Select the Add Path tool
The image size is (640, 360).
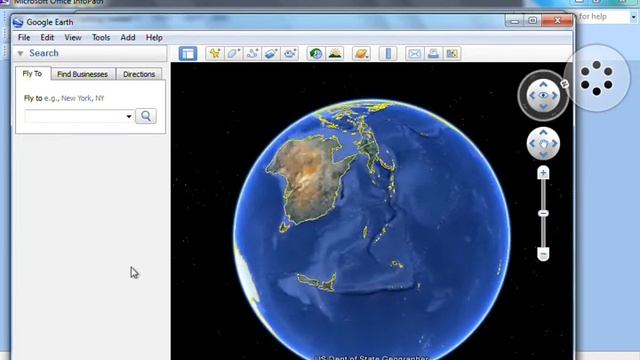[252, 53]
